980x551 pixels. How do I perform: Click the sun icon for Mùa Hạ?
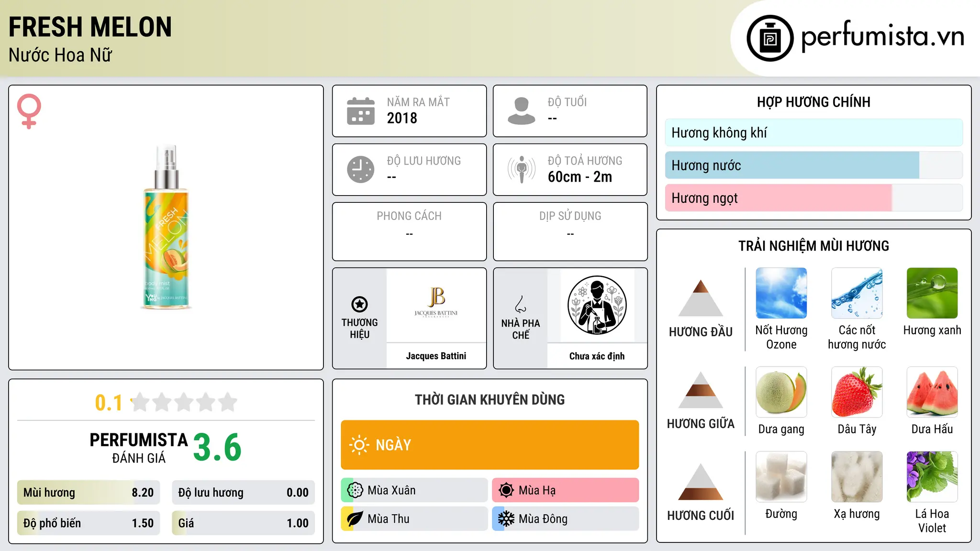[x=506, y=490]
